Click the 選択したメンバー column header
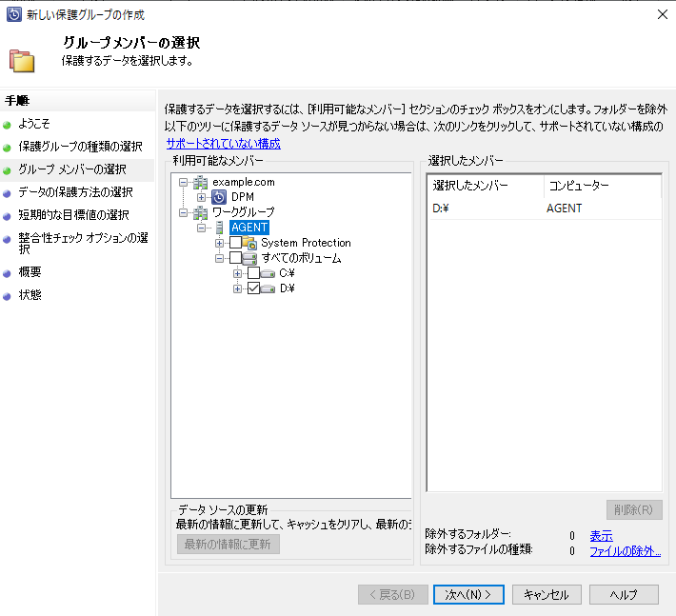 pos(486,186)
